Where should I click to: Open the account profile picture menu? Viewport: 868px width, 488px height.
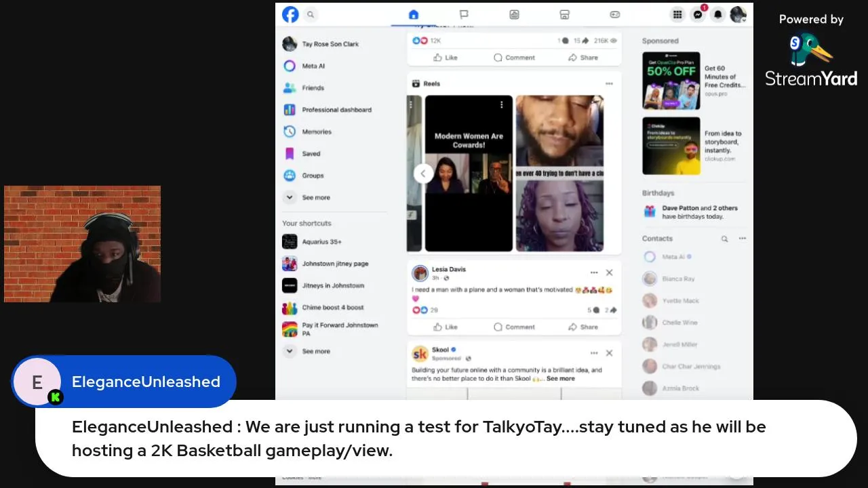738,14
